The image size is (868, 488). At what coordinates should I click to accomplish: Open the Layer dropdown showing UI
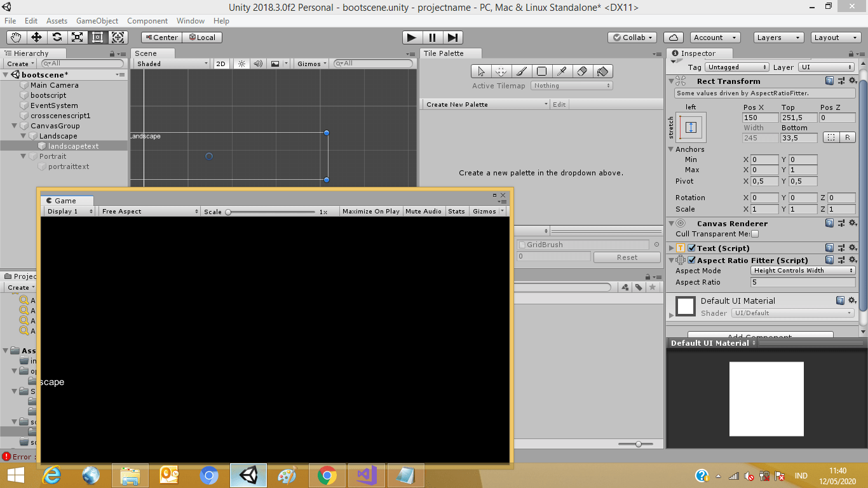pos(826,67)
